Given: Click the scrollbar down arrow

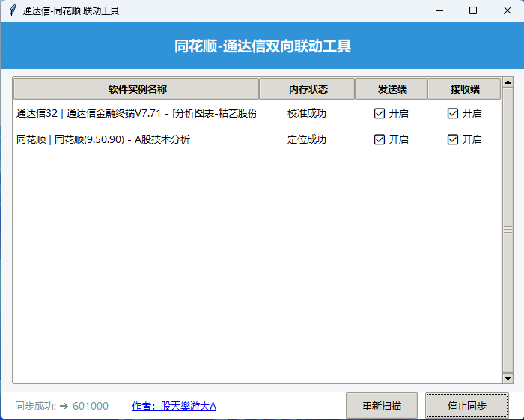Looking at the screenshot, I should click(x=508, y=378).
